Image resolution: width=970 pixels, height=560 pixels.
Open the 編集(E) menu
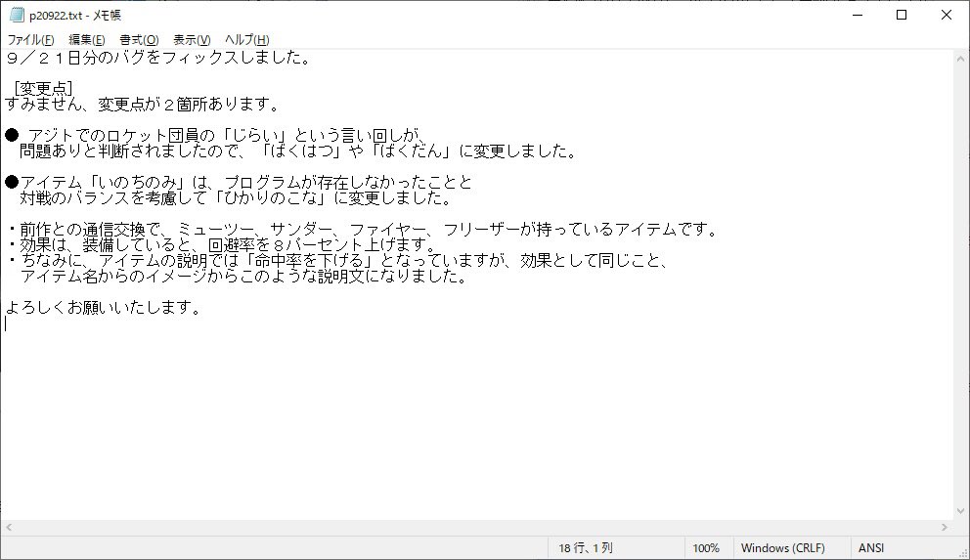[x=86, y=39]
